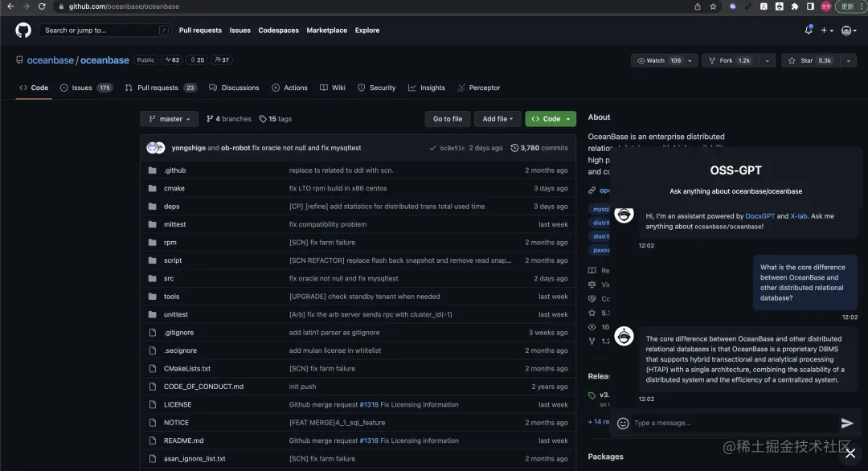This screenshot has width=868, height=471.
Task: Open the Packages section heading
Action: (x=605, y=457)
